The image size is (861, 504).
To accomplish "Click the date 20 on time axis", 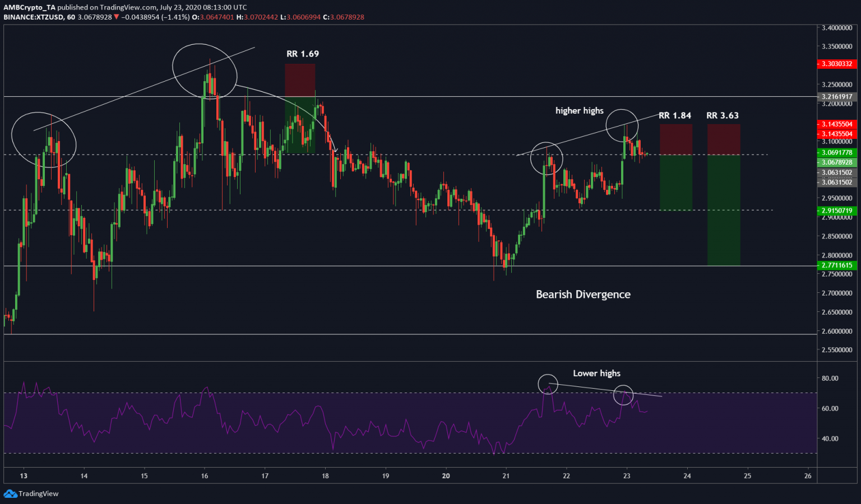I will (446, 476).
